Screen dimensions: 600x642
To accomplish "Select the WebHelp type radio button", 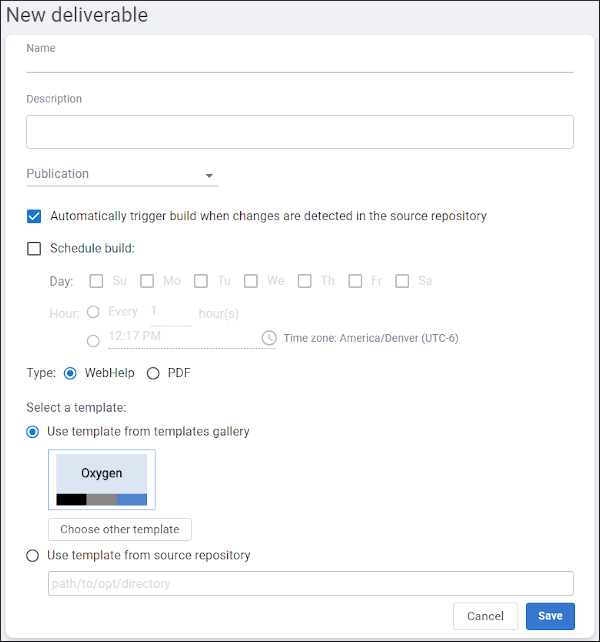I will 70,373.
